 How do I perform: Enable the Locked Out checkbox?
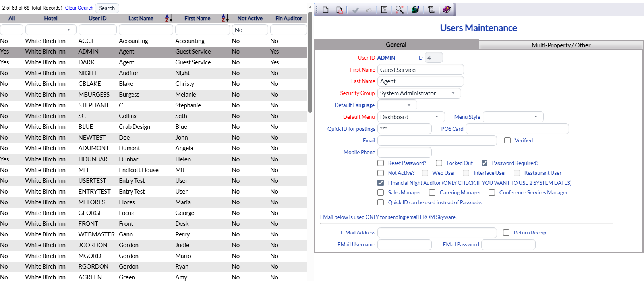(439, 163)
